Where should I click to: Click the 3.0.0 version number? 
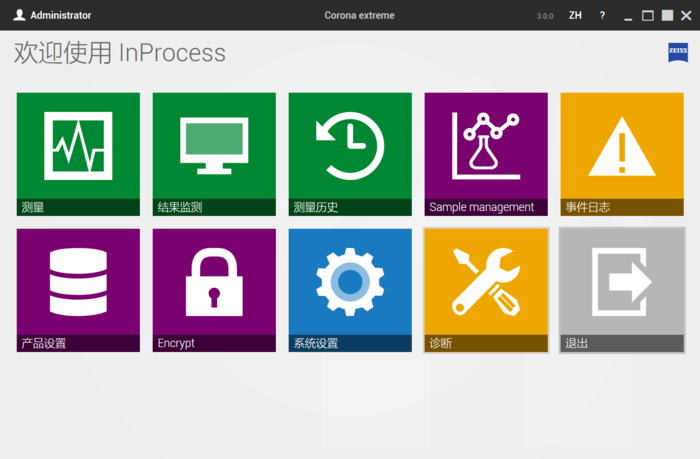[x=545, y=16]
